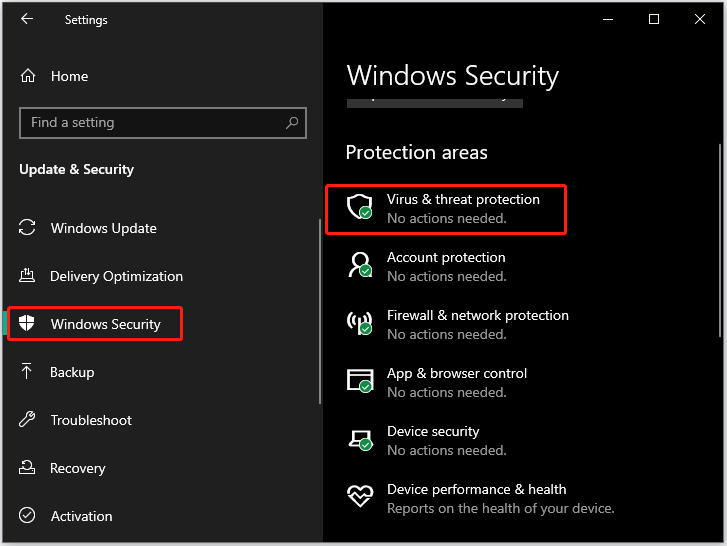Click the Account protection person icon
Viewport: 727px width, 546px height.
pyautogui.click(x=359, y=265)
